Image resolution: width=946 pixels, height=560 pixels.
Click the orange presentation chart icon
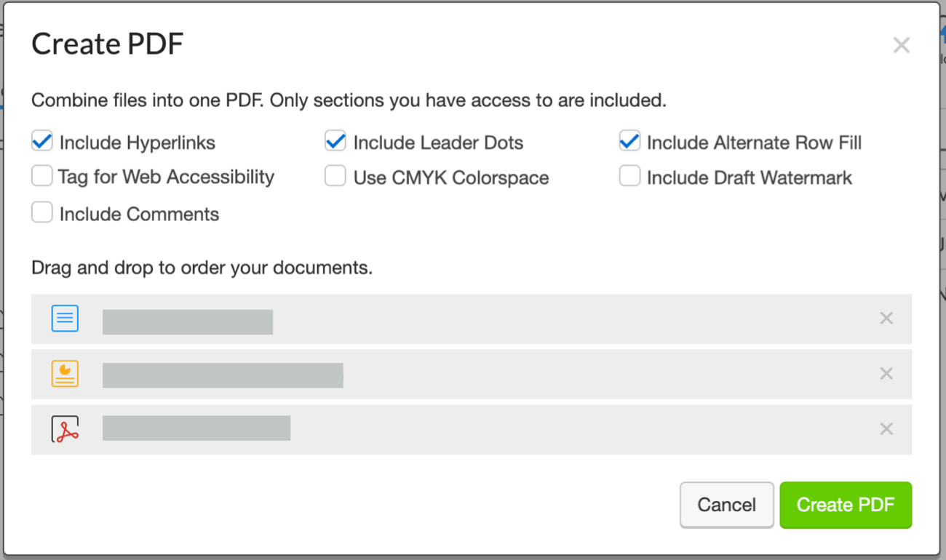click(65, 374)
